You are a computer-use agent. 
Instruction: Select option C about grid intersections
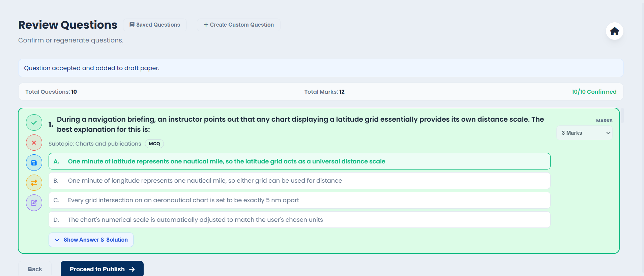(x=299, y=201)
